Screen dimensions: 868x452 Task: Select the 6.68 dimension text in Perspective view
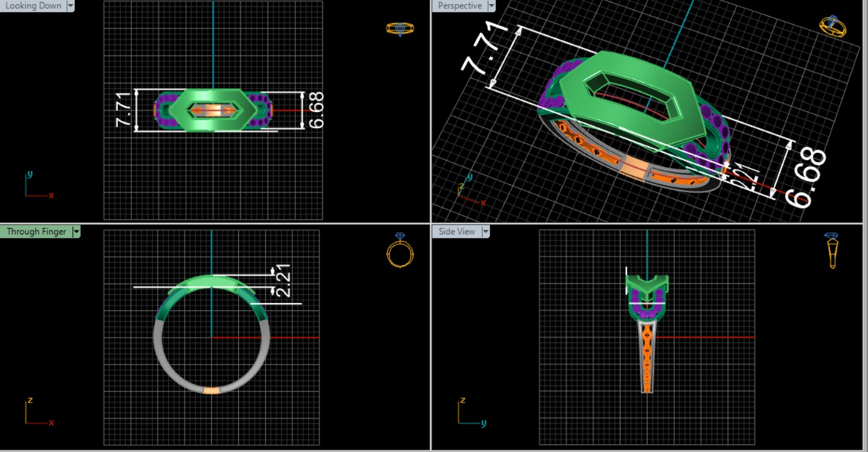[x=807, y=178]
